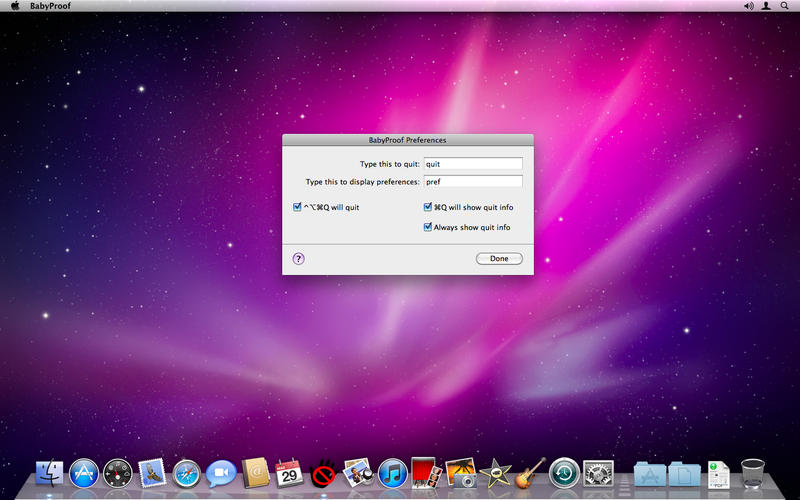Open Photo Booth in the dock
This screenshot has height=500, width=800.
[x=427, y=472]
